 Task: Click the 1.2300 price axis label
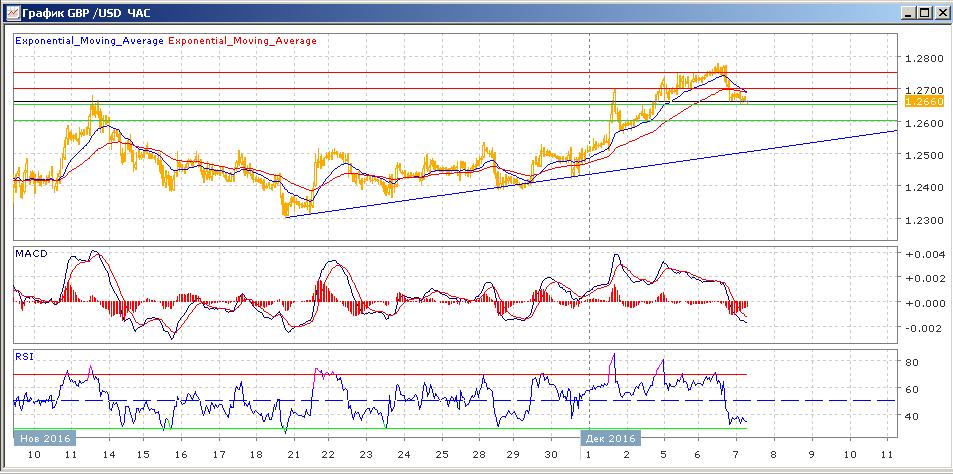pos(923,219)
